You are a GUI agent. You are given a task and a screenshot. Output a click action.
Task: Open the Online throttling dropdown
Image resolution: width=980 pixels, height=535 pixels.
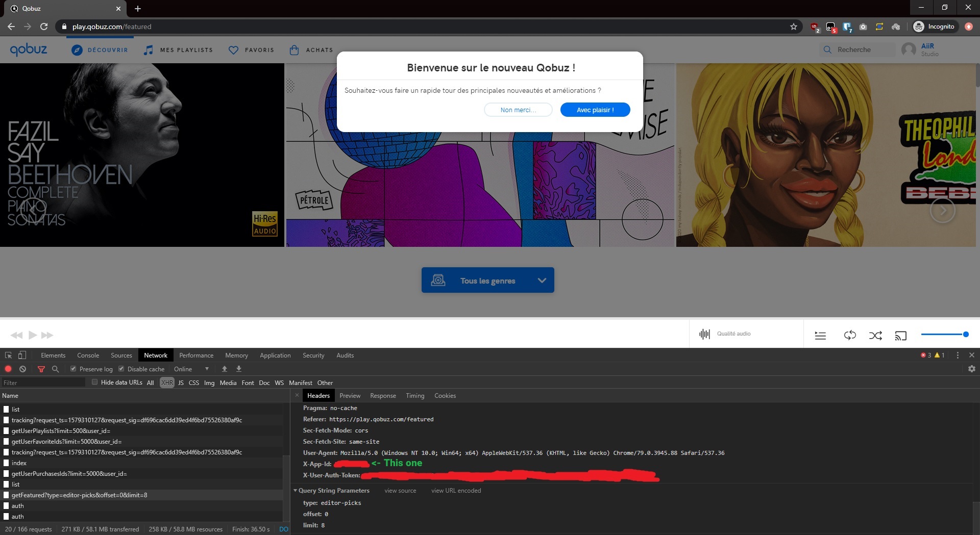pyautogui.click(x=206, y=368)
